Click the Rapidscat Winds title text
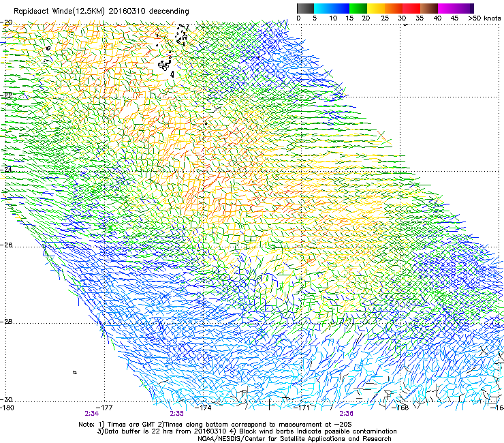504x443 pixels. (101, 11)
